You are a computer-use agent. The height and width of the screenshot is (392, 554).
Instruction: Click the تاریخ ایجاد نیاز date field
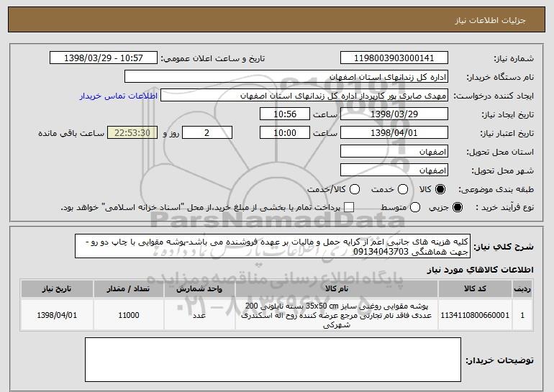(394, 114)
